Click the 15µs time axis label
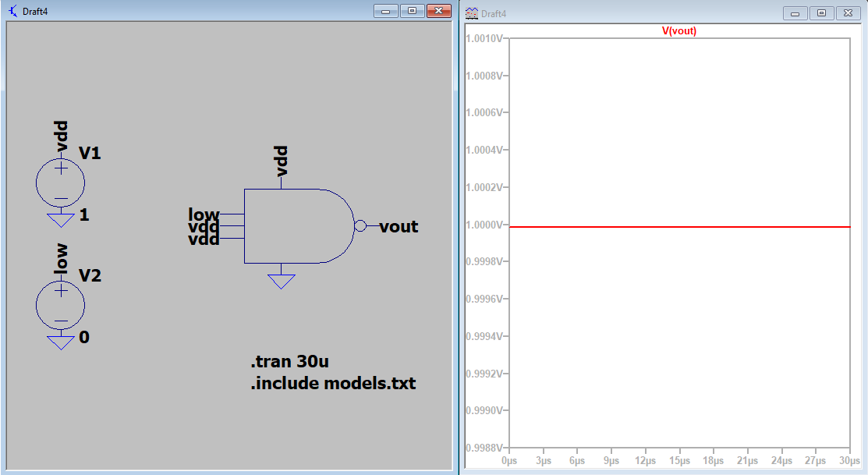The image size is (868, 475). pyautogui.click(x=680, y=462)
